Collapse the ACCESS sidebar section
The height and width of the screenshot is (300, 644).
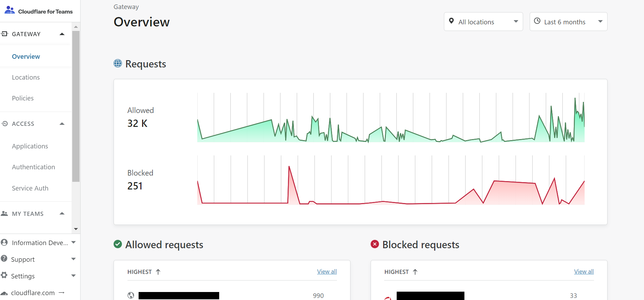[62, 123]
